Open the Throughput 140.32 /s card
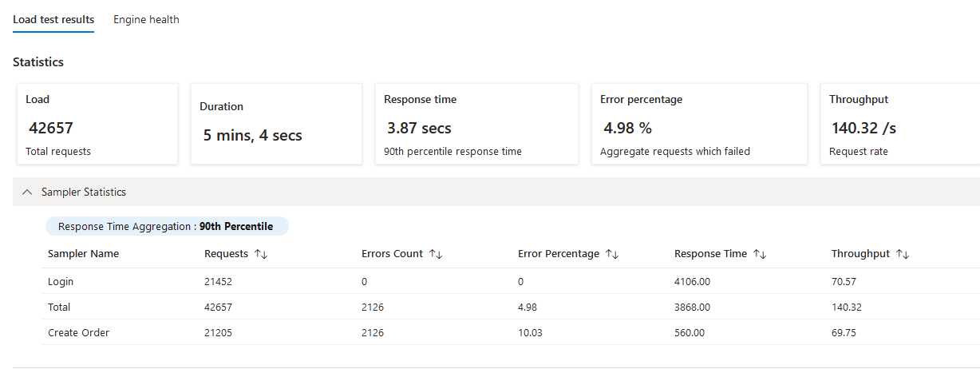The width and height of the screenshot is (980, 369). pyautogui.click(x=900, y=124)
